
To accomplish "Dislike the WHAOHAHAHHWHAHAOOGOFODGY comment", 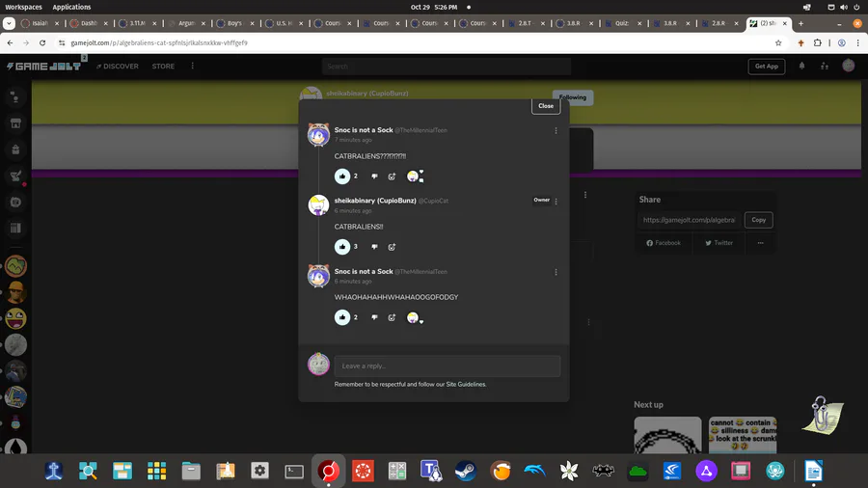I will point(375,317).
